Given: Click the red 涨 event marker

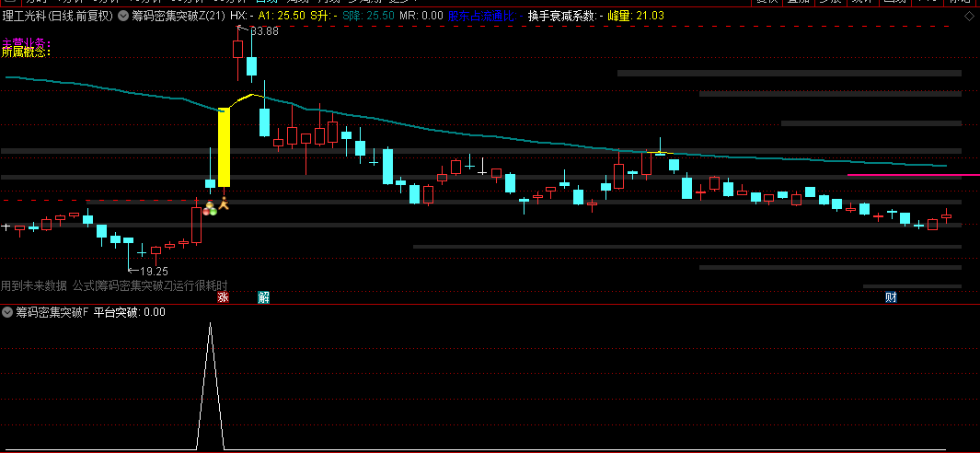Looking at the screenshot, I should [223, 297].
